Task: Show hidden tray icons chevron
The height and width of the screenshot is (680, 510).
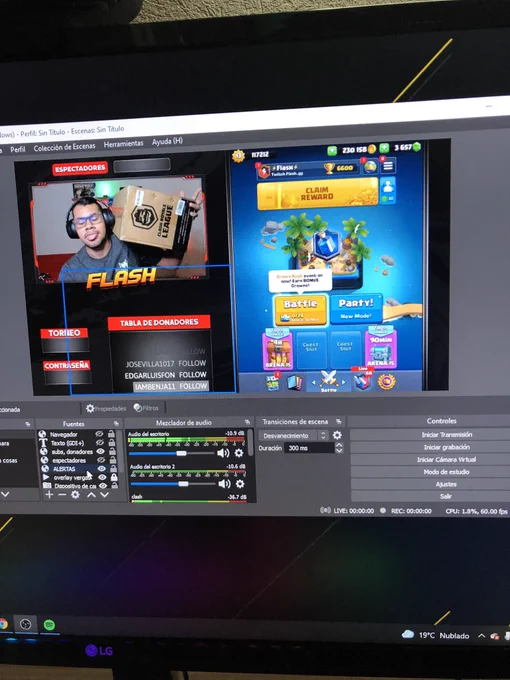Action: coord(481,636)
